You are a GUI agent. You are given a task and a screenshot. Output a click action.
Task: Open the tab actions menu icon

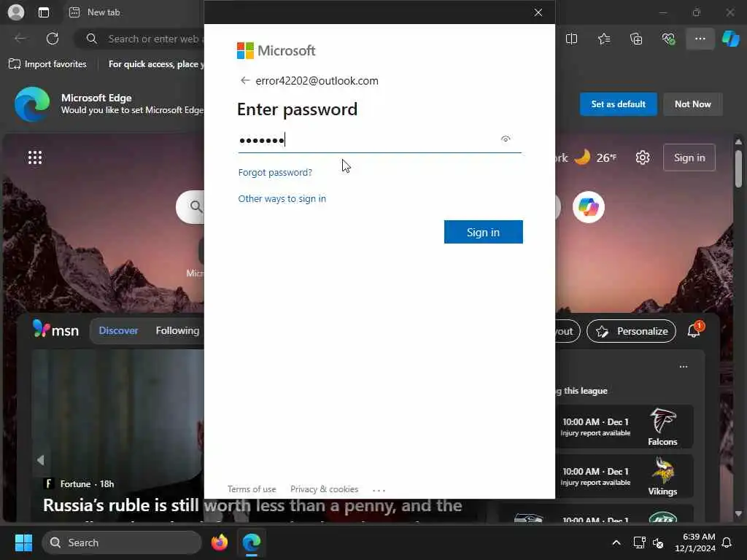click(43, 12)
